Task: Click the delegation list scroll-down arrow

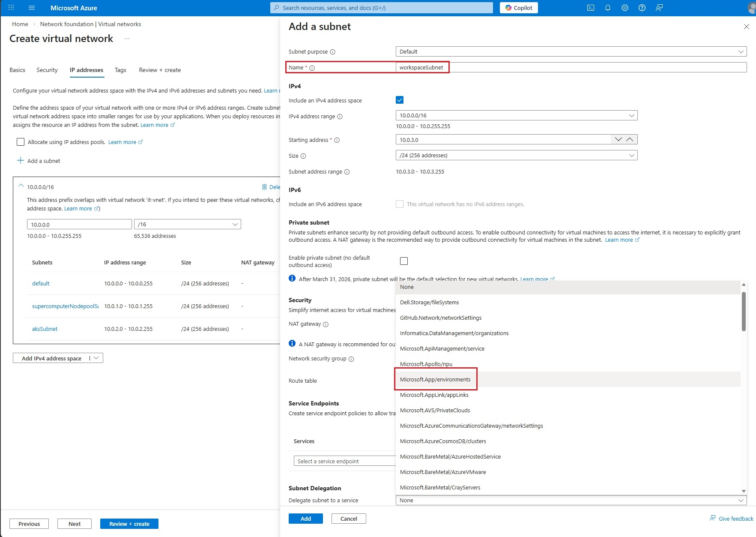Action: pyautogui.click(x=744, y=491)
